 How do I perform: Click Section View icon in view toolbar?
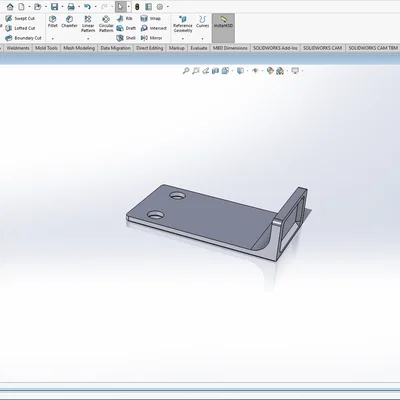(x=215, y=70)
